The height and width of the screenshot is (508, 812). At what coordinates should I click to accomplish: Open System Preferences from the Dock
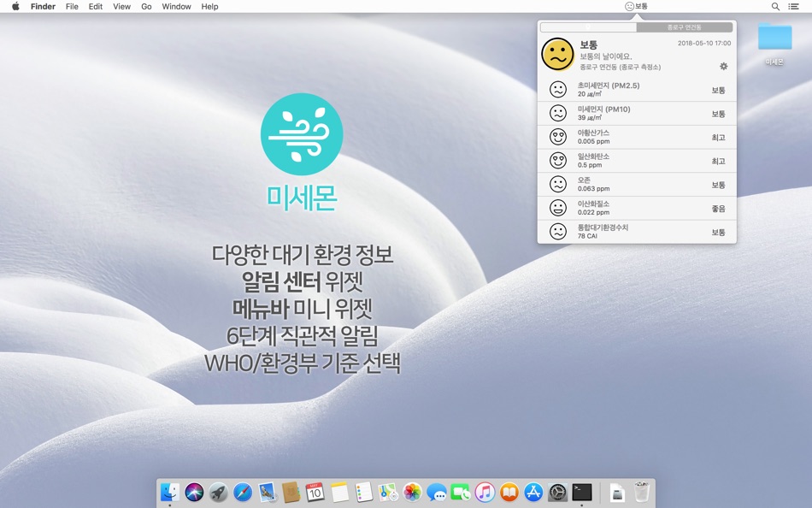click(558, 492)
